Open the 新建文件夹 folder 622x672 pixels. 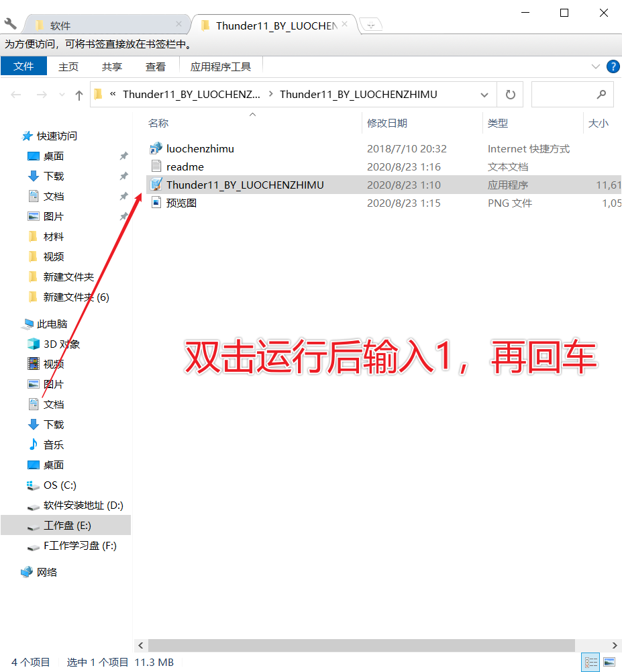click(68, 277)
